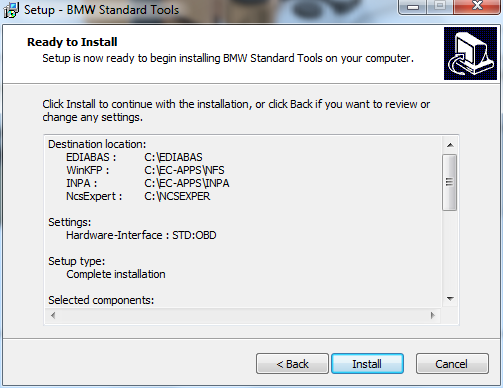Screen dimensions: 503x388
Task: Click the horizontal scrollbar track
Action: coord(243,315)
